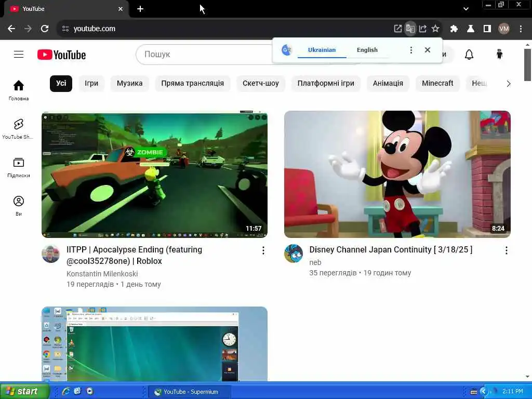Show more chips with right arrow
The height and width of the screenshot is (399, 532).
click(508, 84)
